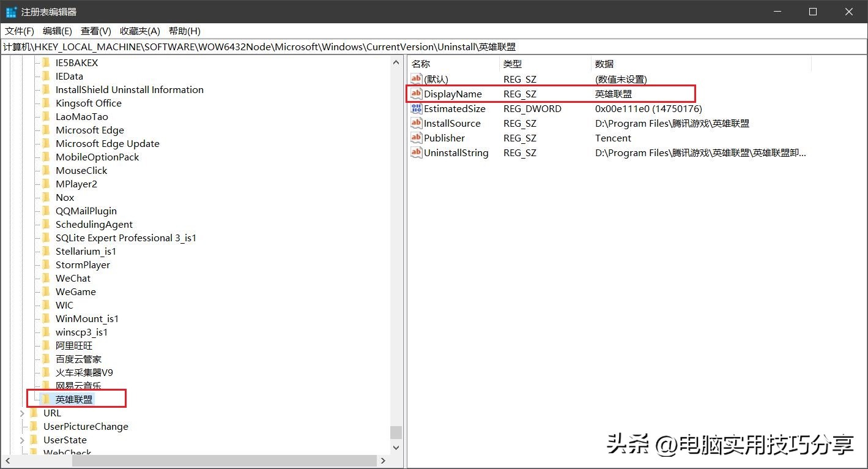Sort values by the 数据 column header
The width and height of the screenshot is (868, 469).
click(701, 64)
